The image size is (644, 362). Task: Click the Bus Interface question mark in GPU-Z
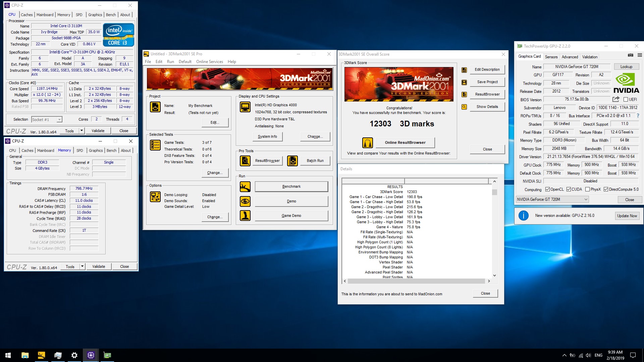point(638,116)
